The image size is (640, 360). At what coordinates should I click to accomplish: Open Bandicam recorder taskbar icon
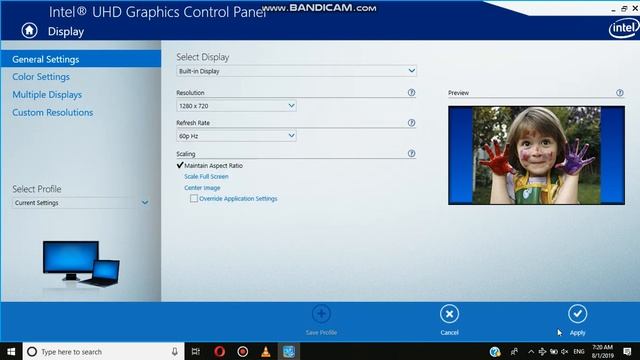tap(242, 351)
